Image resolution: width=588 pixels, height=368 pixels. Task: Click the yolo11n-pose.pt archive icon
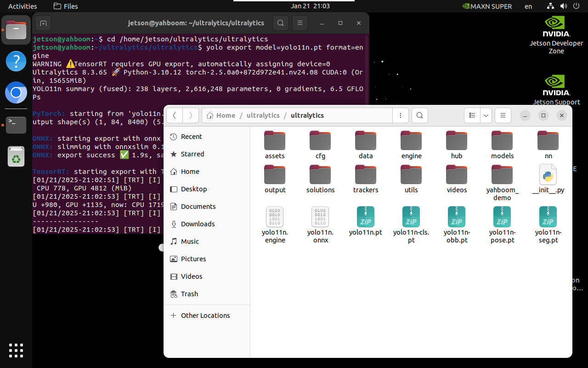tap(502, 217)
